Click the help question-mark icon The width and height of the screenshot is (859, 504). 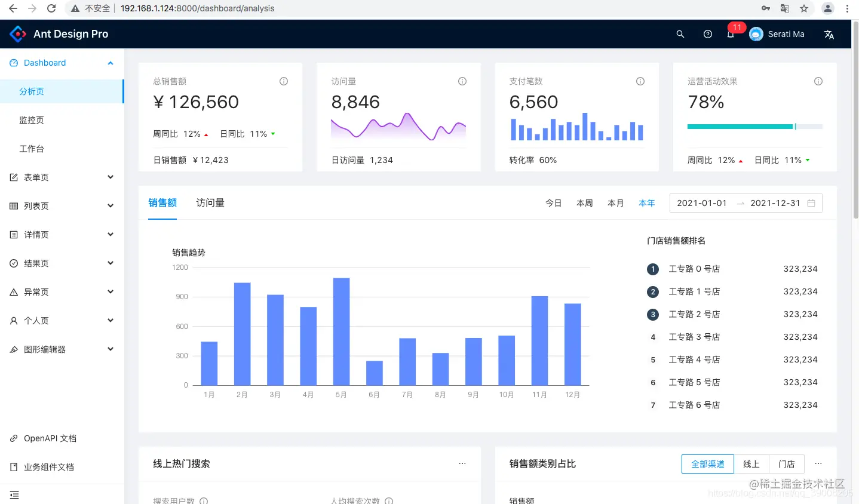(x=707, y=34)
